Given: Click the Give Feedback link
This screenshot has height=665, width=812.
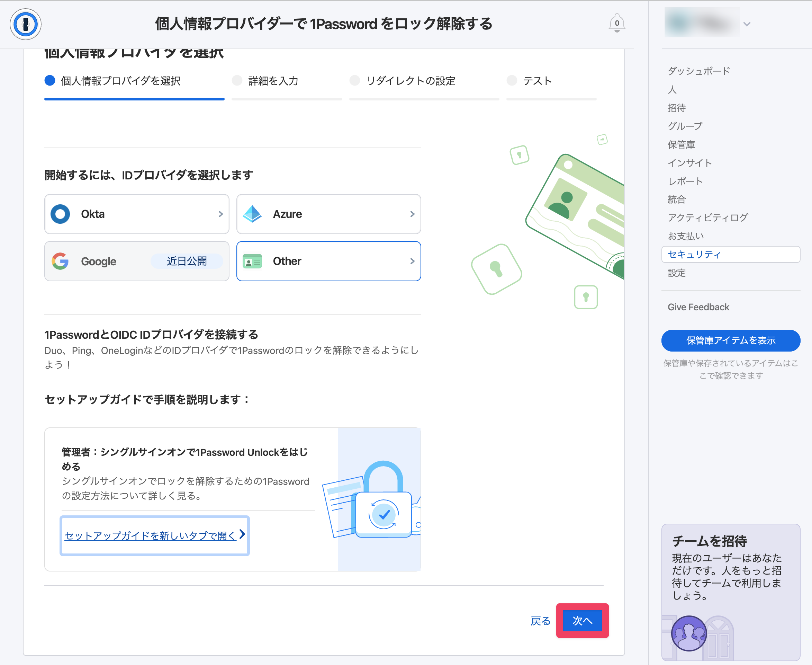Looking at the screenshot, I should (698, 307).
